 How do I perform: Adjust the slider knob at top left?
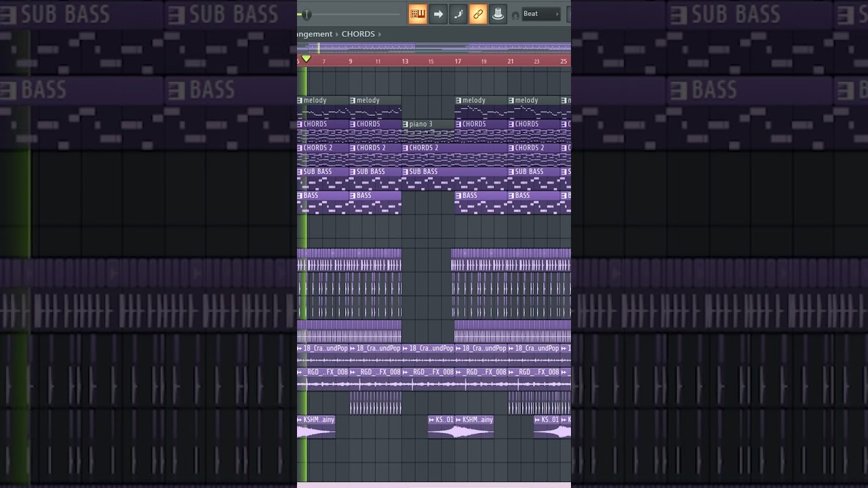point(307,14)
